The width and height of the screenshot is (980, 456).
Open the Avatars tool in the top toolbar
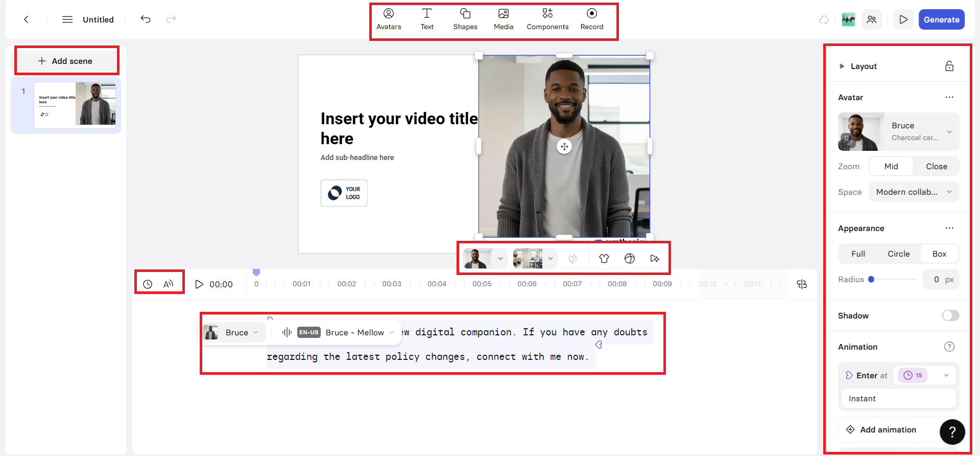point(389,19)
